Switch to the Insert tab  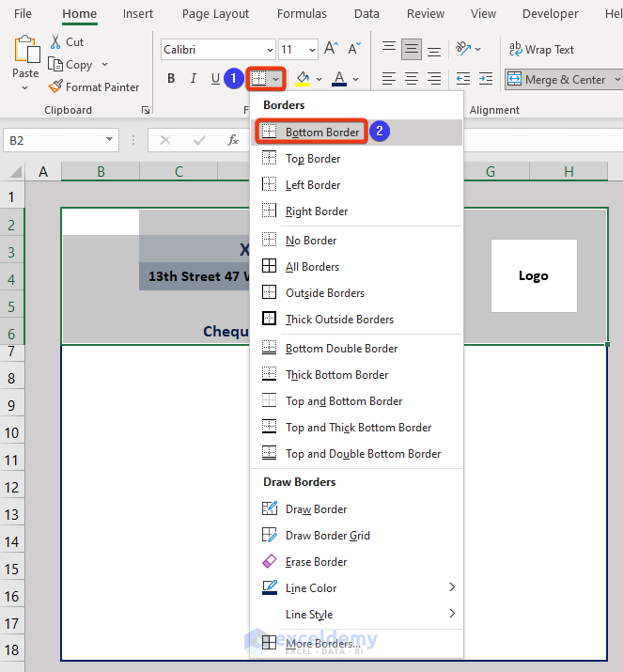(137, 14)
